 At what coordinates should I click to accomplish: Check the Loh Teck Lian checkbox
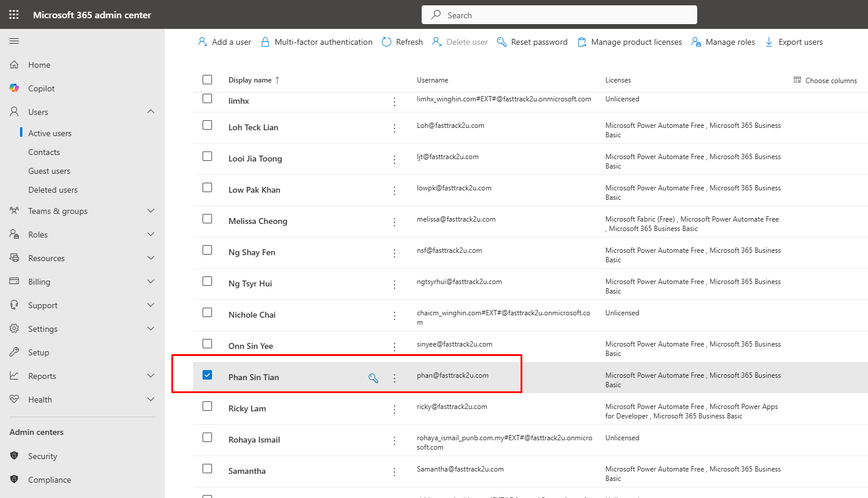(x=207, y=125)
